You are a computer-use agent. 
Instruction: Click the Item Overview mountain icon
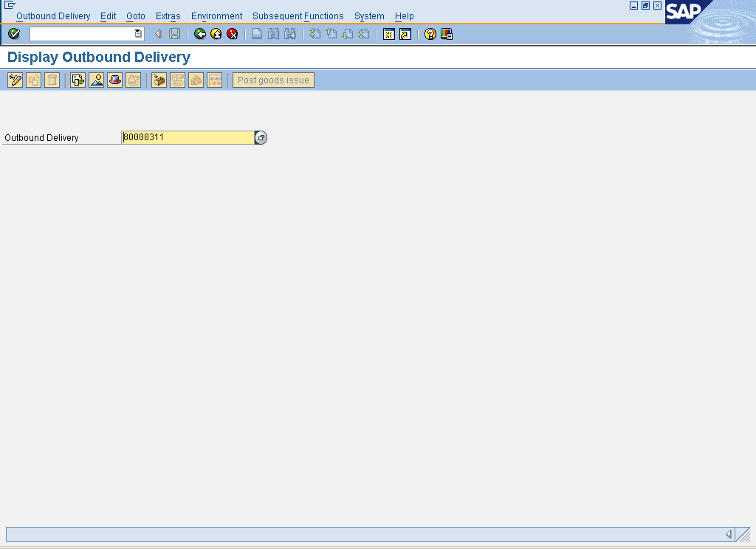tap(97, 80)
